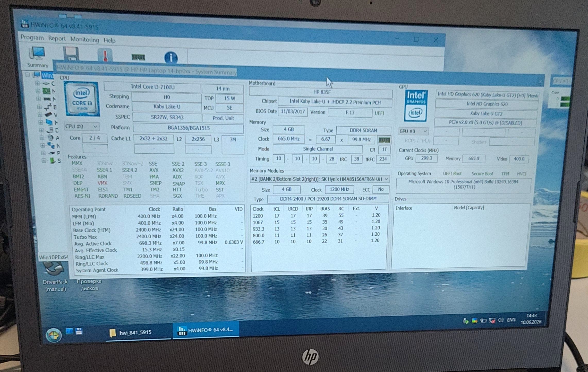Click the BIOS date 11/03/2017 field
This screenshot has height=372, width=588.
pos(293,112)
